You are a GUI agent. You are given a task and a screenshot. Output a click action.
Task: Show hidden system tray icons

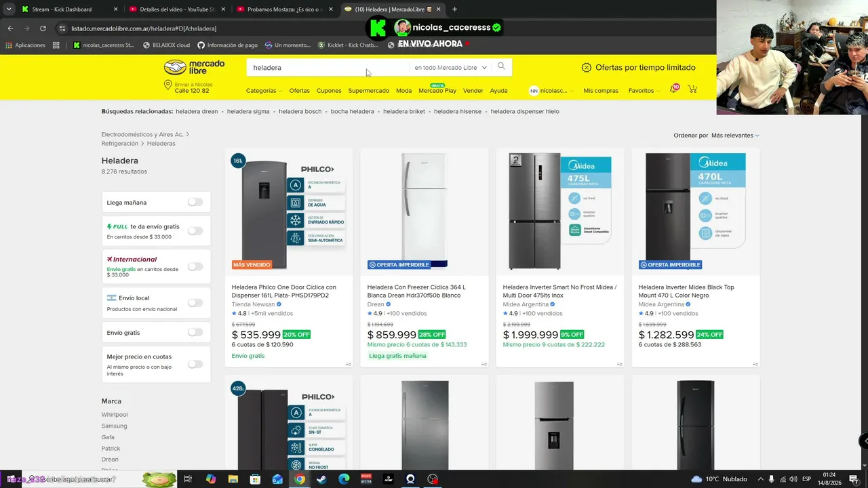click(x=760, y=479)
